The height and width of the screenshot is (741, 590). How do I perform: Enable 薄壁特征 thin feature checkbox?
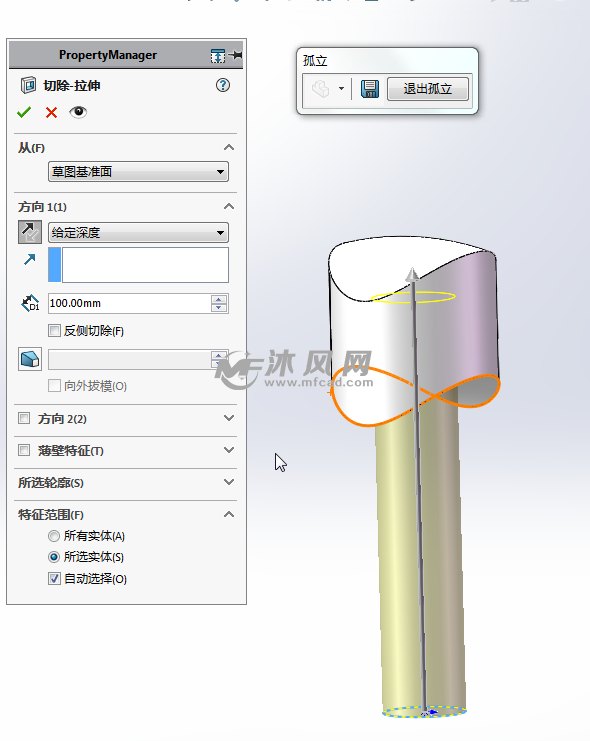pos(24,450)
